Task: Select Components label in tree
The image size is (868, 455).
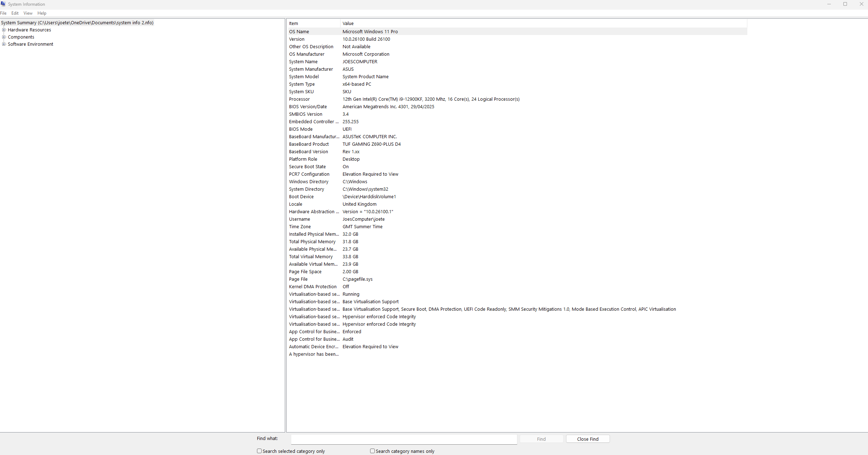Action: 21,37
